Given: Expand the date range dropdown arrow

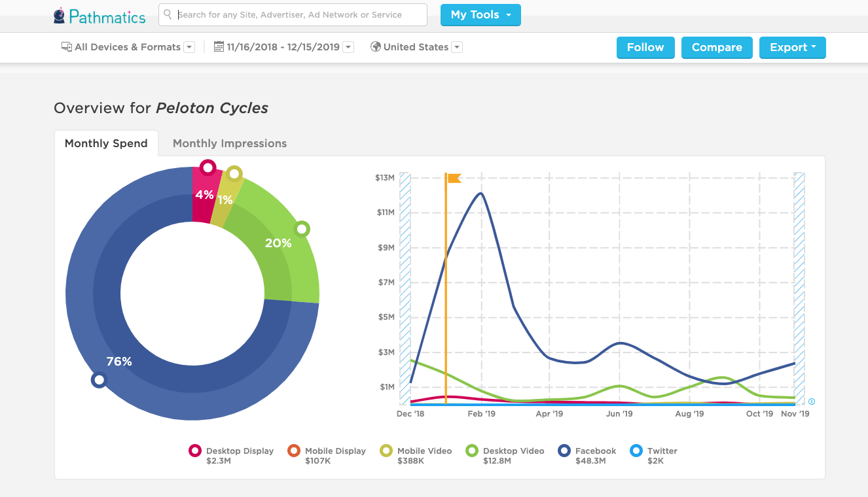Looking at the screenshot, I should pyautogui.click(x=348, y=47).
